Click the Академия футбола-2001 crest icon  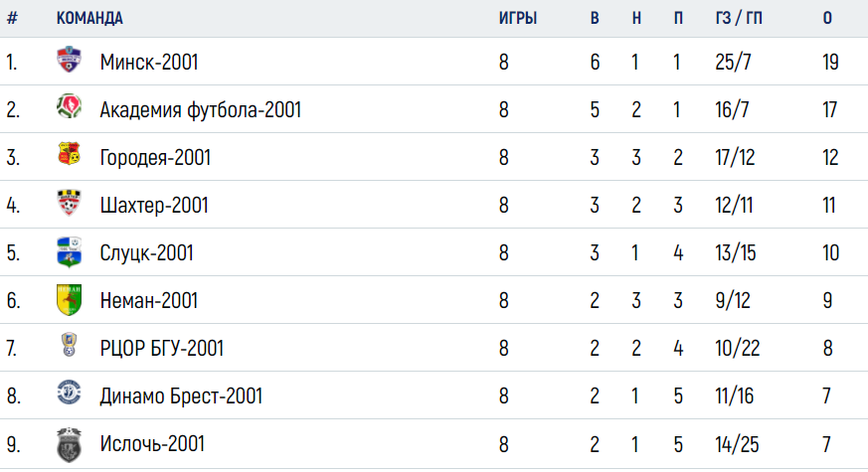tap(70, 106)
